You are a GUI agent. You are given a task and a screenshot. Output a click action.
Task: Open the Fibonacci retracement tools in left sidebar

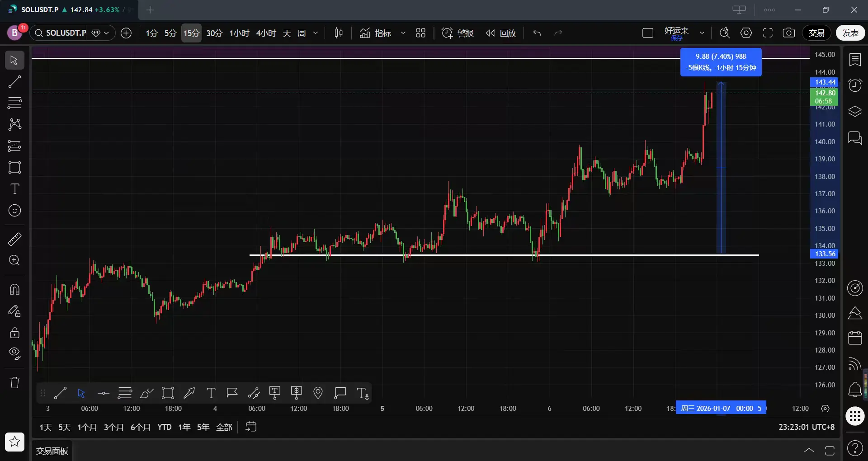point(14,103)
